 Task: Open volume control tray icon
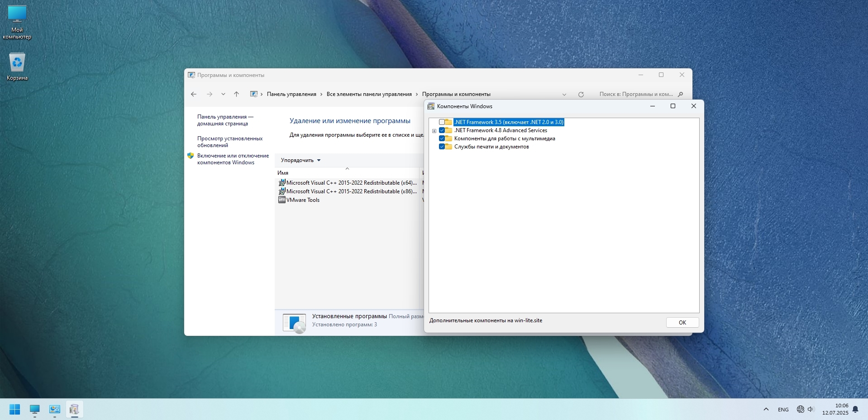click(x=811, y=409)
